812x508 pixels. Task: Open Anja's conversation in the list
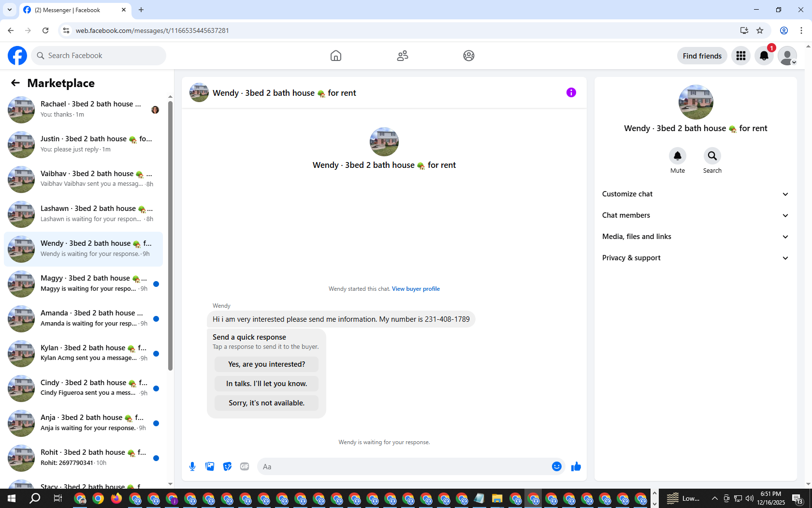83,423
